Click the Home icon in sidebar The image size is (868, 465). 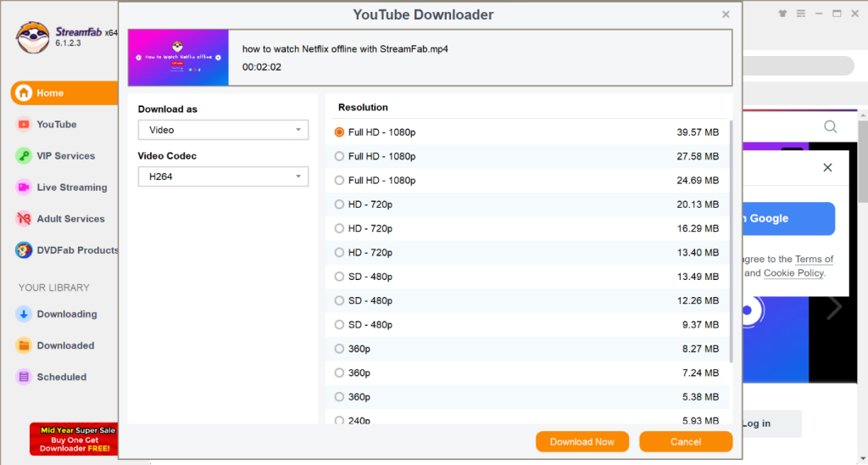point(23,93)
